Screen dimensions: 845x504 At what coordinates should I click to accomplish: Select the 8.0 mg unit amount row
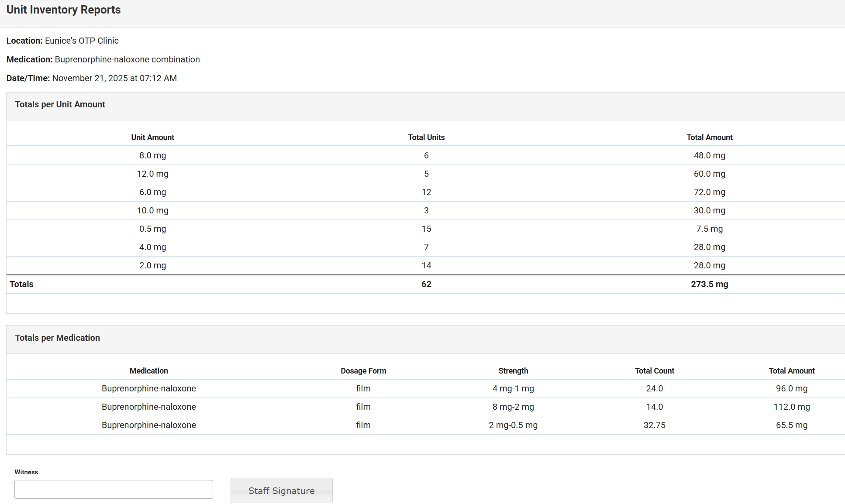pyautogui.click(x=152, y=156)
